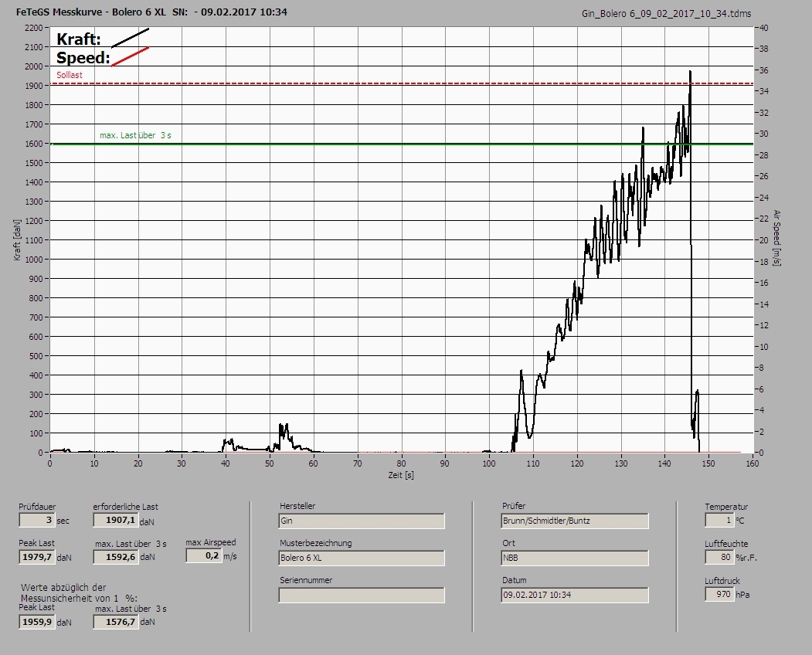Viewport: 812px width, 655px height.
Task: Click the Prüfer field Brunn/Schmidtler/Buntz
Action: tap(575, 521)
